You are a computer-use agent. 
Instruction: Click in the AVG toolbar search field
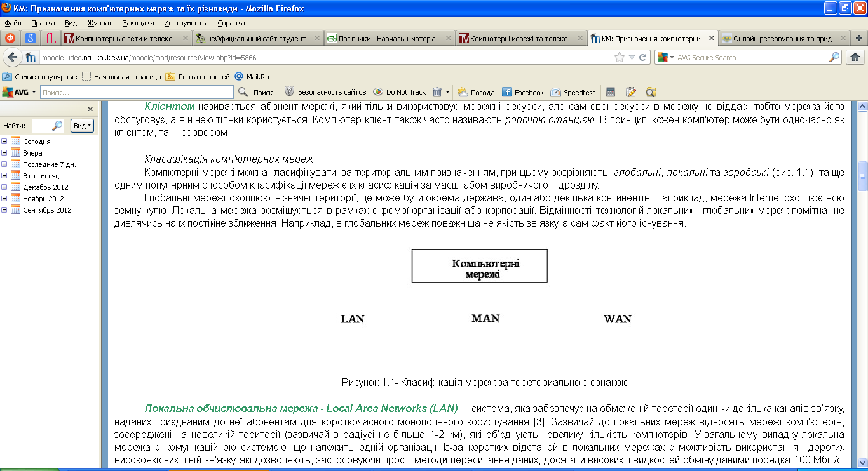137,92
